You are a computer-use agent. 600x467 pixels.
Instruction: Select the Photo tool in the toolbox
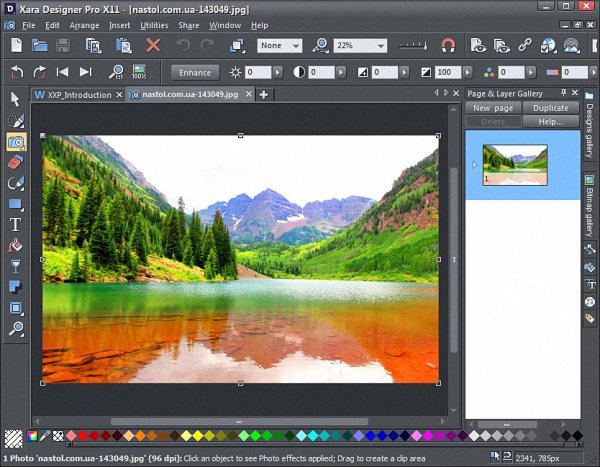15,141
